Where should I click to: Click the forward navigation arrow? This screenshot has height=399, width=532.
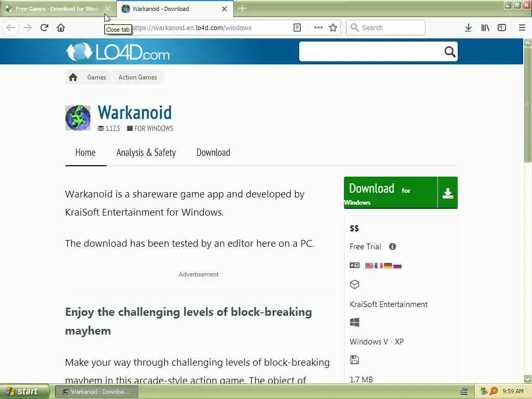28,28
